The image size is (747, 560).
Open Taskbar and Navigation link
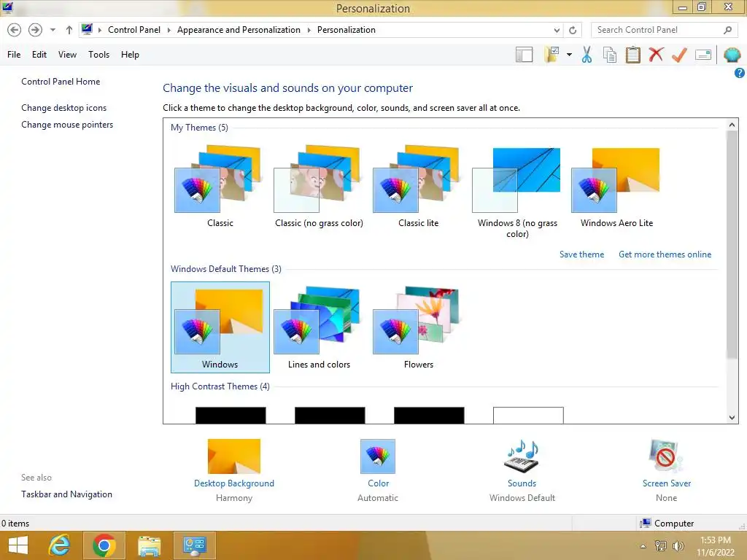[66, 494]
